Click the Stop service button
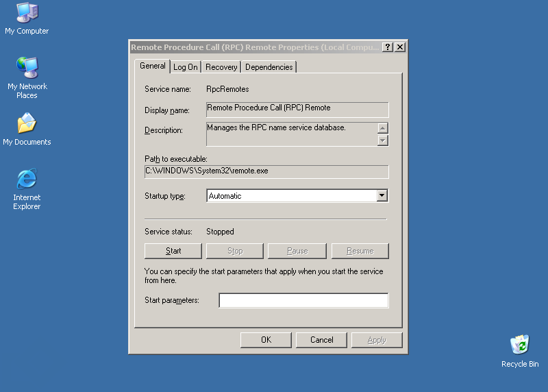The height and width of the screenshot is (392, 548). pos(235,251)
